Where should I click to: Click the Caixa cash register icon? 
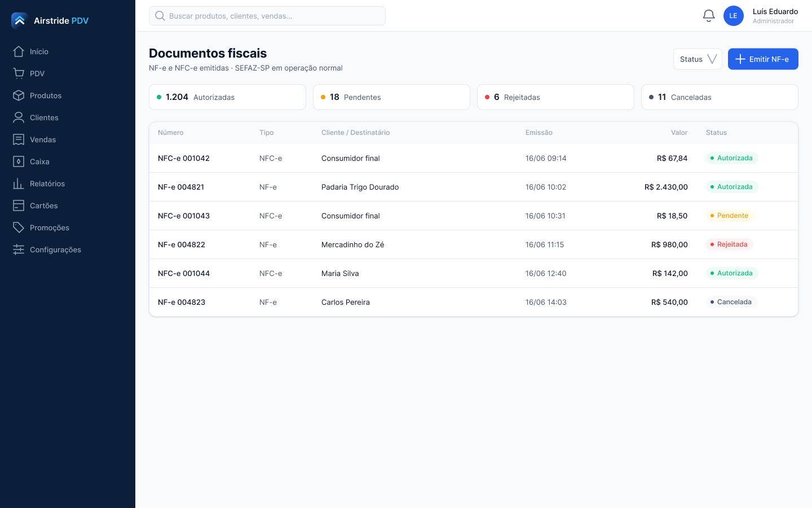pyautogui.click(x=19, y=161)
